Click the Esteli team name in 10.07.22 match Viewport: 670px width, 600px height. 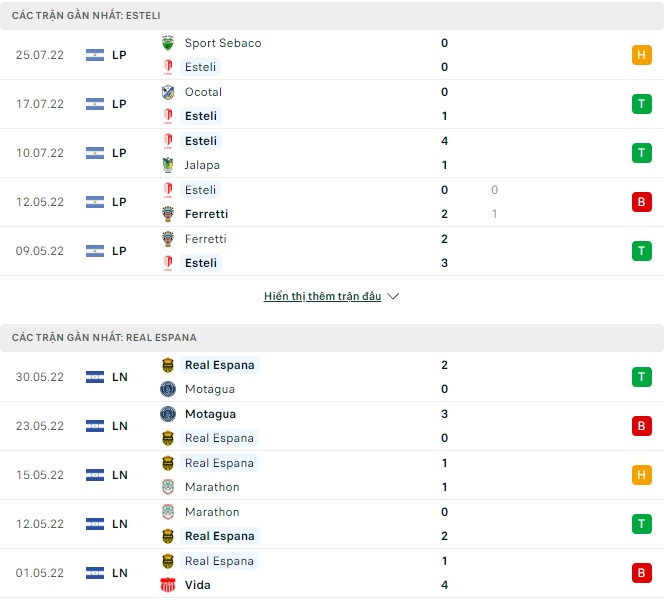[201, 141]
